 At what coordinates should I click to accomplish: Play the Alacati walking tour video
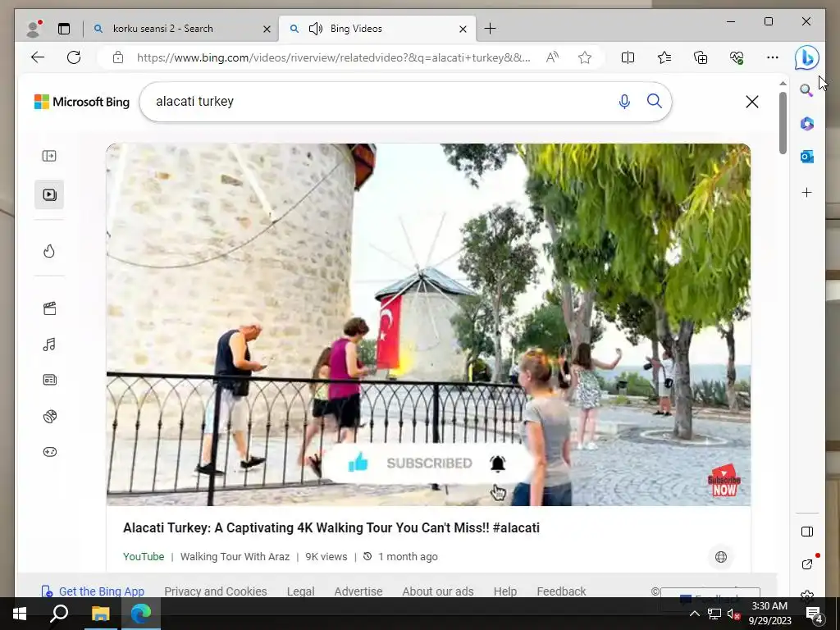[x=428, y=325]
